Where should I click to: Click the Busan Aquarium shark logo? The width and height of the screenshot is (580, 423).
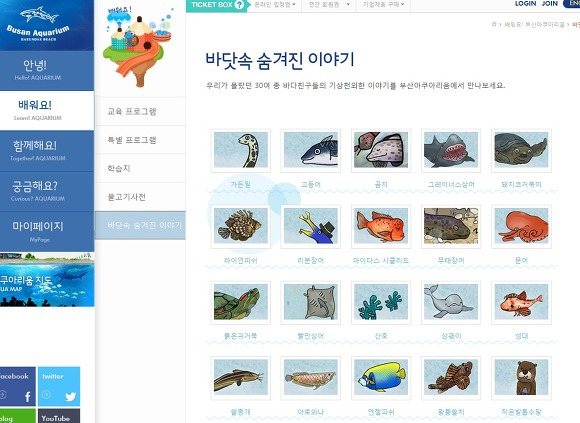[38, 24]
